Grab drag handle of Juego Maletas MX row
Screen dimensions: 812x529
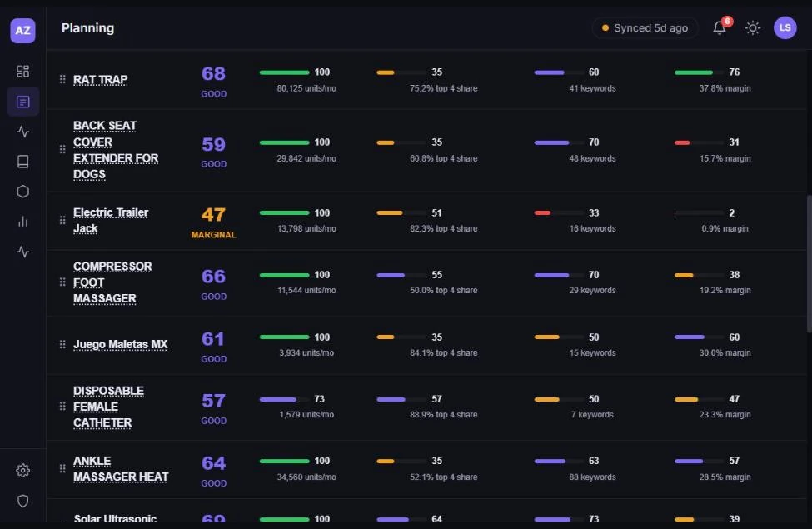pyautogui.click(x=62, y=344)
